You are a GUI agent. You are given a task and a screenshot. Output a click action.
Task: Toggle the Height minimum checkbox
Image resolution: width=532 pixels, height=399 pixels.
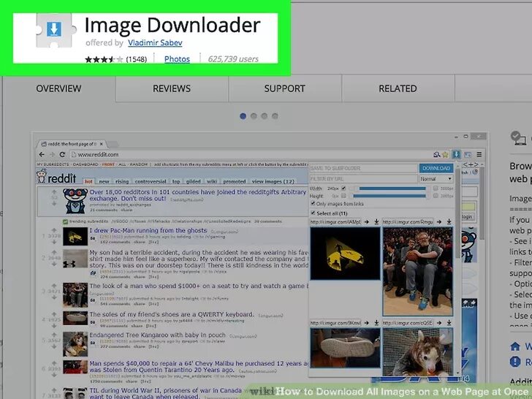coord(343,196)
